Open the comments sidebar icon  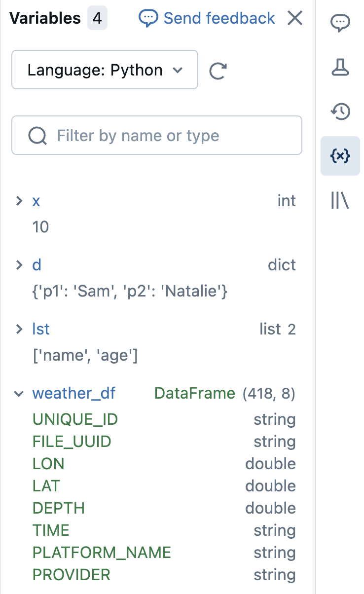pyautogui.click(x=340, y=23)
